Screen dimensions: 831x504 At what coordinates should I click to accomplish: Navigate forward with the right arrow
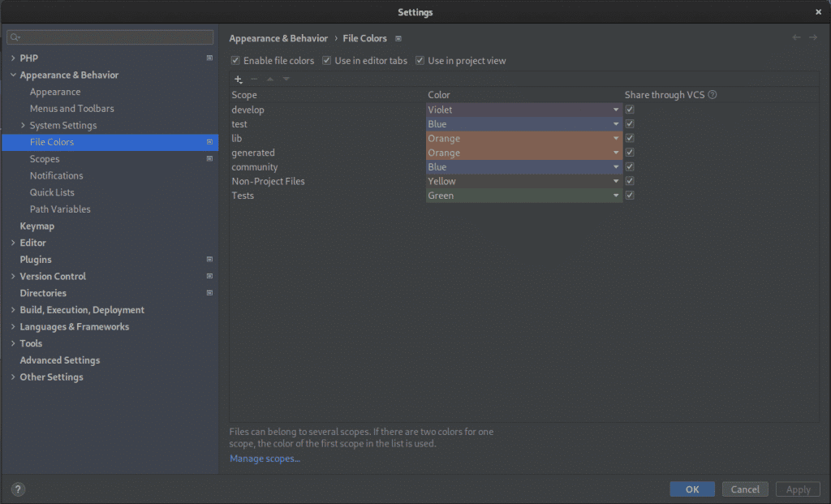813,37
